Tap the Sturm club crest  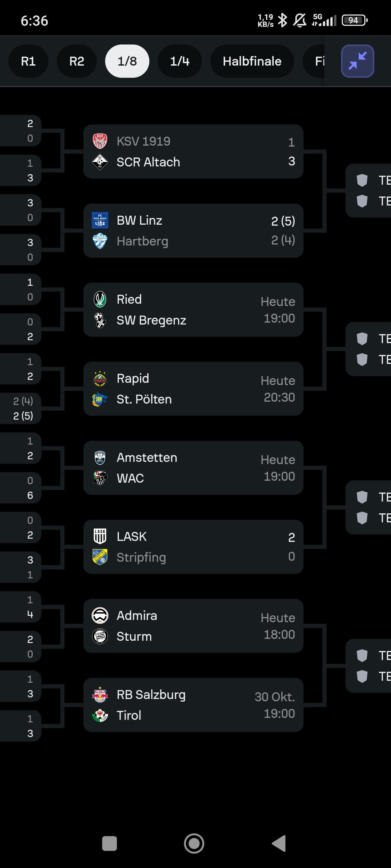point(100,637)
